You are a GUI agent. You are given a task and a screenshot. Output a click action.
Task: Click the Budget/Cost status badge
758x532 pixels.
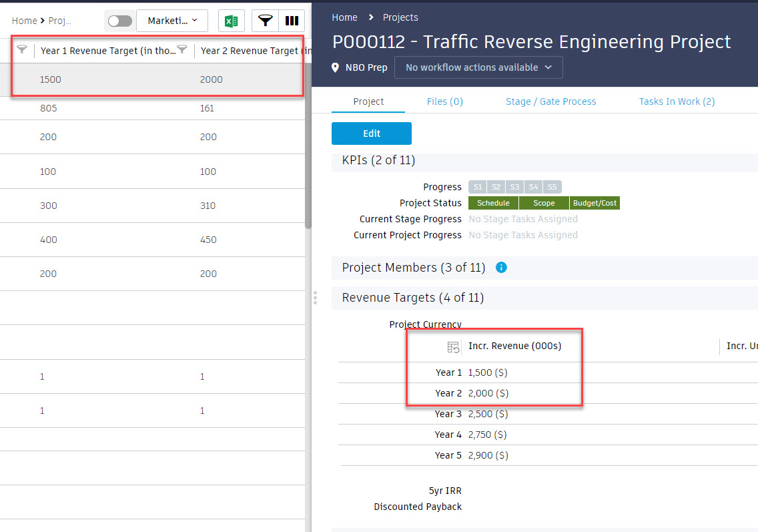pyautogui.click(x=595, y=203)
